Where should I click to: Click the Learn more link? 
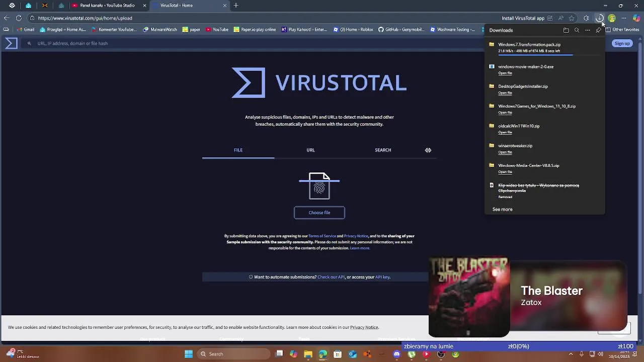[x=360, y=248]
